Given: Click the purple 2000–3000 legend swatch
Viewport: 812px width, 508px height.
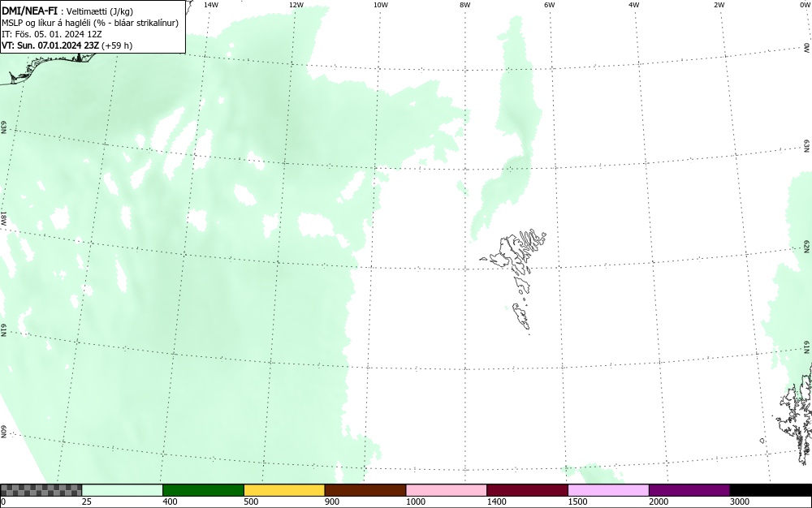Looking at the screenshot, I should (x=689, y=490).
